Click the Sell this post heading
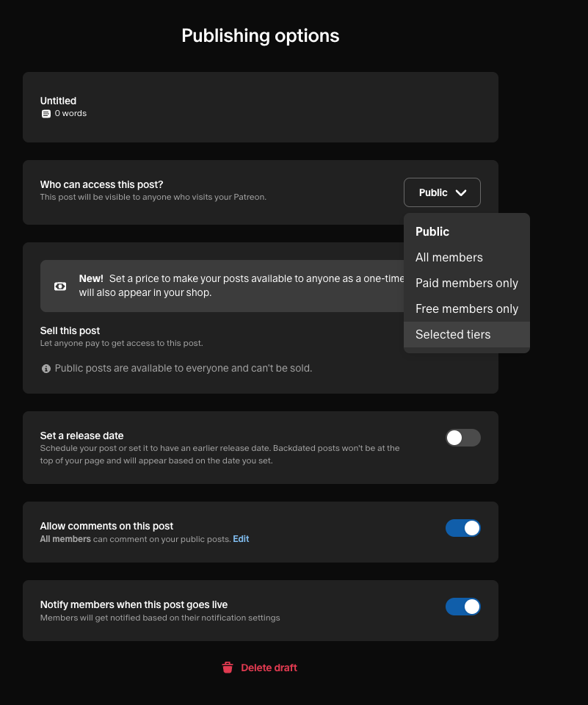The width and height of the screenshot is (588, 705). pos(70,330)
